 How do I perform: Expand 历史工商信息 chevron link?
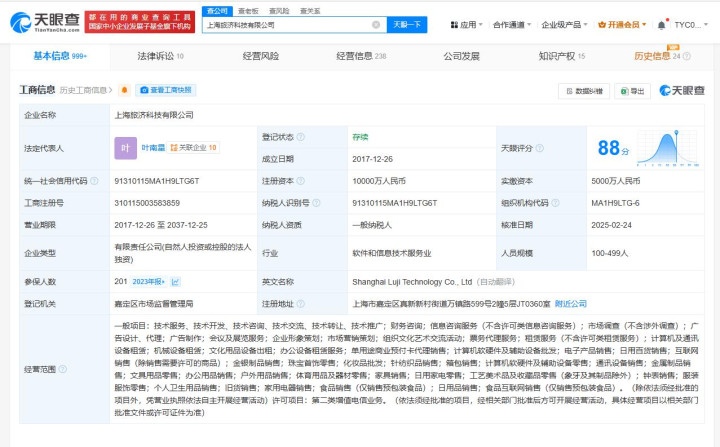(86, 90)
